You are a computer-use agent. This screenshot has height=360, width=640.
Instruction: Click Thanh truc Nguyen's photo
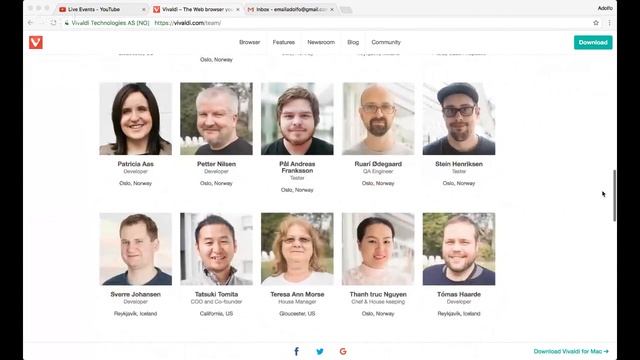378,249
